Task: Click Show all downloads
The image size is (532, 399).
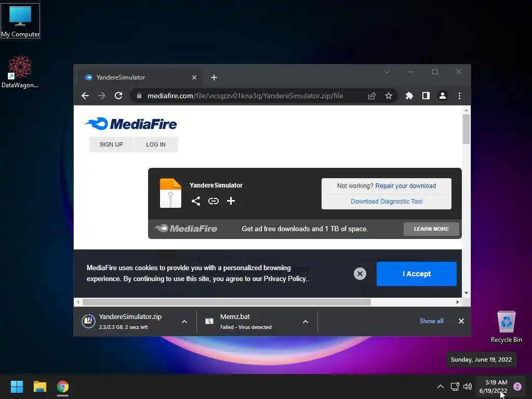Action: pos(431,321)
